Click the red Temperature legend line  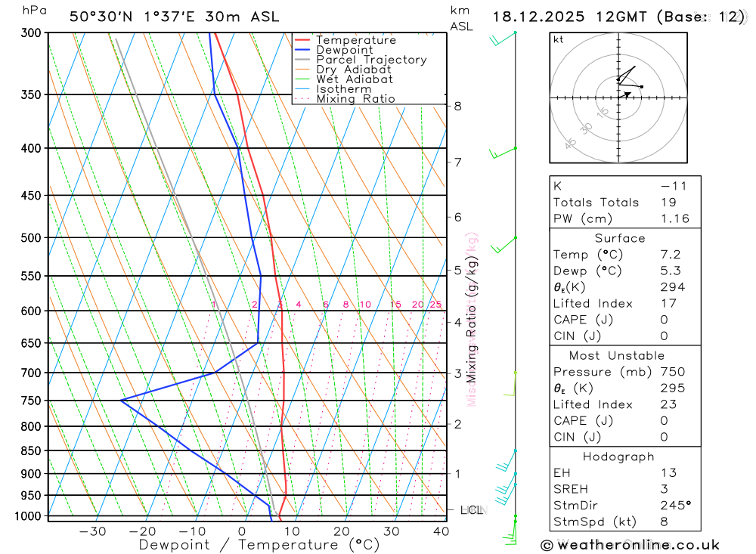tap(302, 40)
